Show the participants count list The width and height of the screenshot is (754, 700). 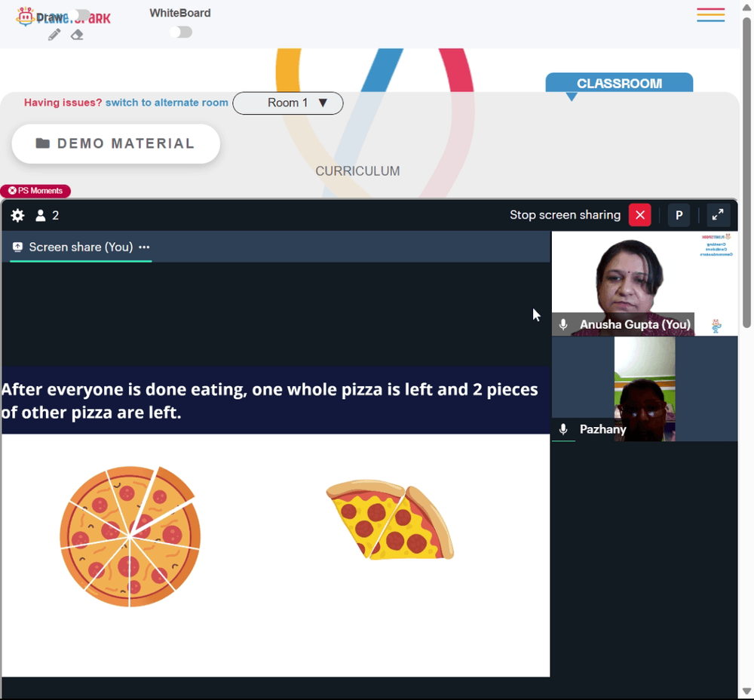point(47,216)
